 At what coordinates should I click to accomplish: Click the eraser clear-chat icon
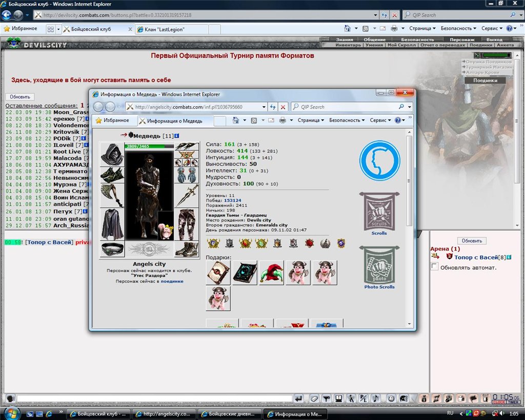tap(314, 398)
